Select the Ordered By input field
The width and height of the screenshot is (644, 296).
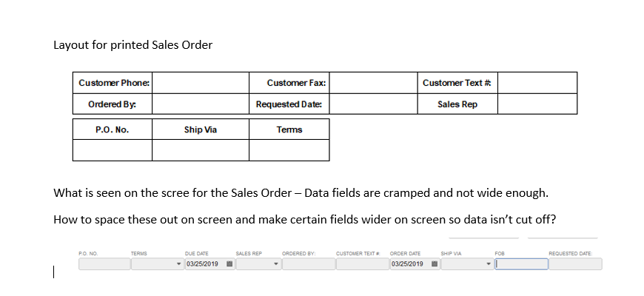308,264
